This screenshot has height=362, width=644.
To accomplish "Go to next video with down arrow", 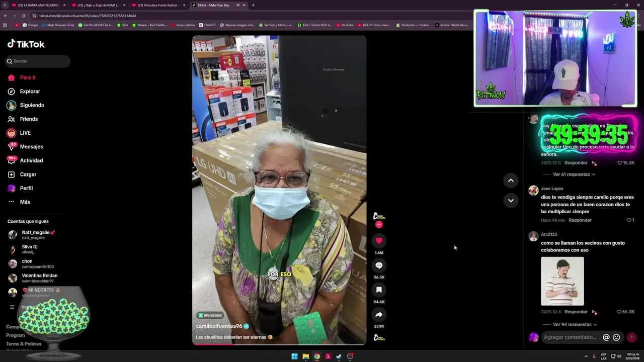I will pyautogui.click(x=511, y=201).
